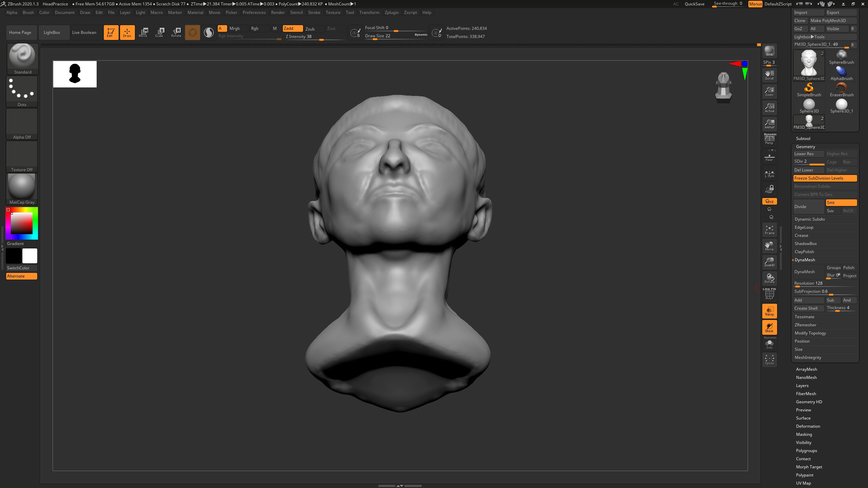The height and width of the screenshot is (488, 868).
Task: Toggle the Rgb color mode
Action: pyautogui.click(x=255, y=28)
